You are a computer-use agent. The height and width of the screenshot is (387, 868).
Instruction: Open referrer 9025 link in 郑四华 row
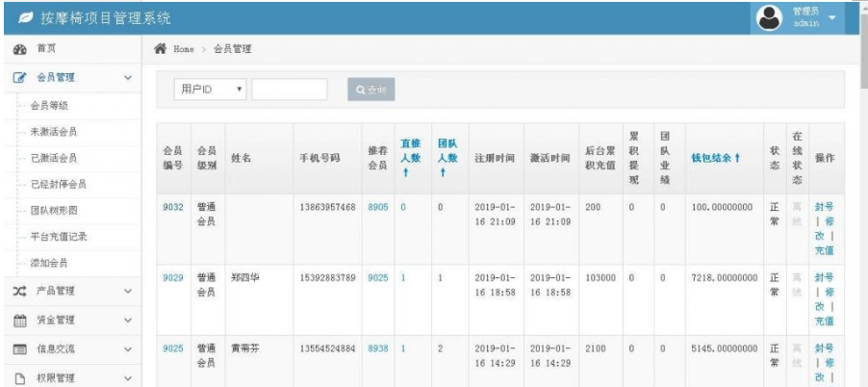click(378, 278)
